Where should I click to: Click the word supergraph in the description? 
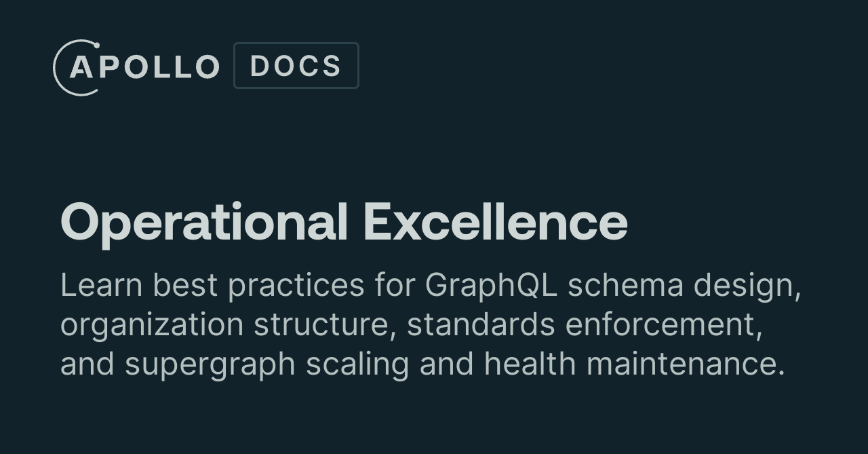point(210,364)
